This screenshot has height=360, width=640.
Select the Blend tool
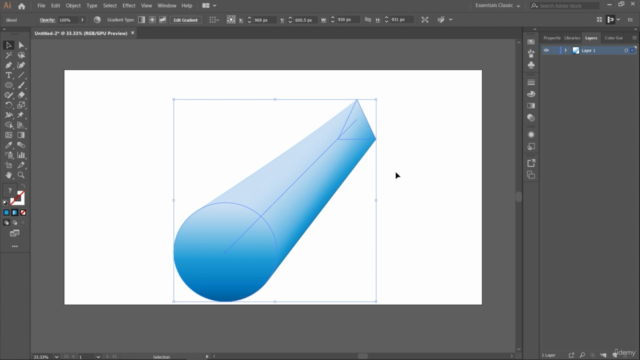tap(21, 145)
